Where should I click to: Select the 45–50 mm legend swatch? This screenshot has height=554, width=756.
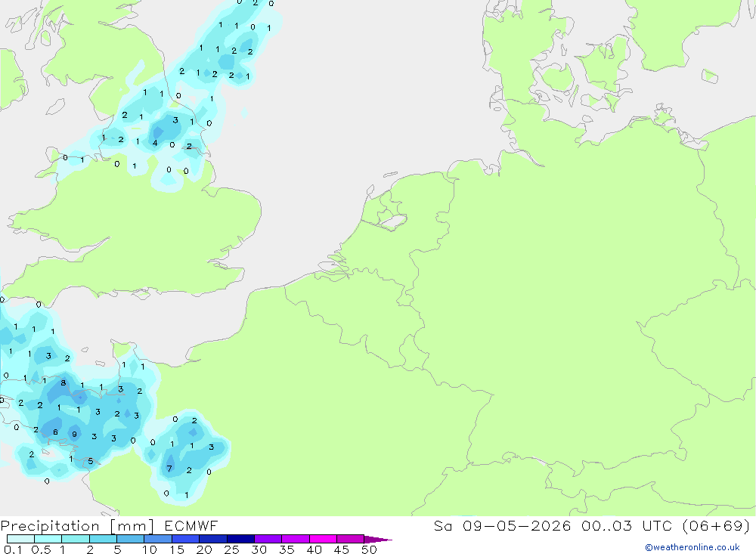[x=351, y=539]
